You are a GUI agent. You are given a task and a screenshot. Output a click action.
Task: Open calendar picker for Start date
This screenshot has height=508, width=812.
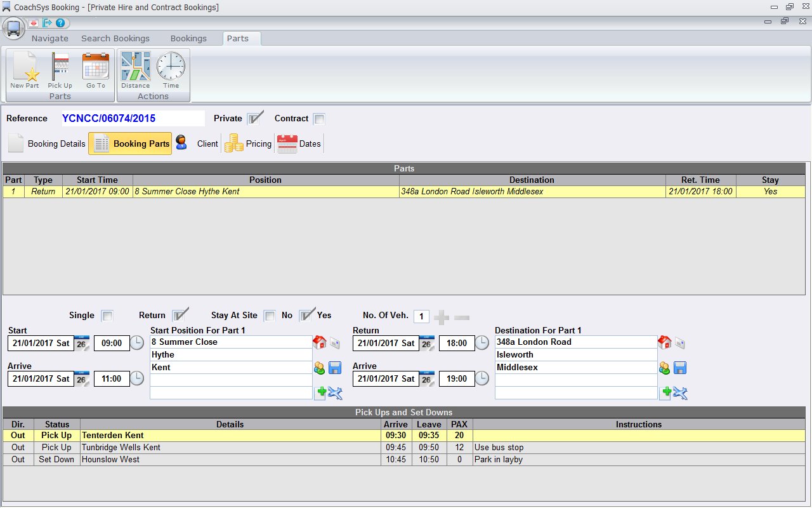(82, 343)
